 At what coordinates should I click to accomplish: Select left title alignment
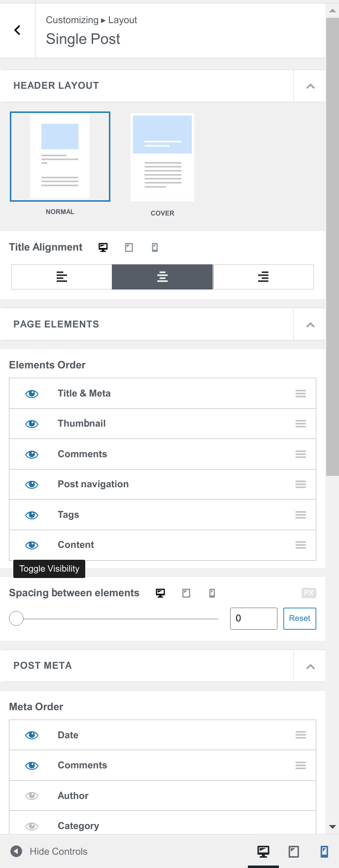point(61,277)
